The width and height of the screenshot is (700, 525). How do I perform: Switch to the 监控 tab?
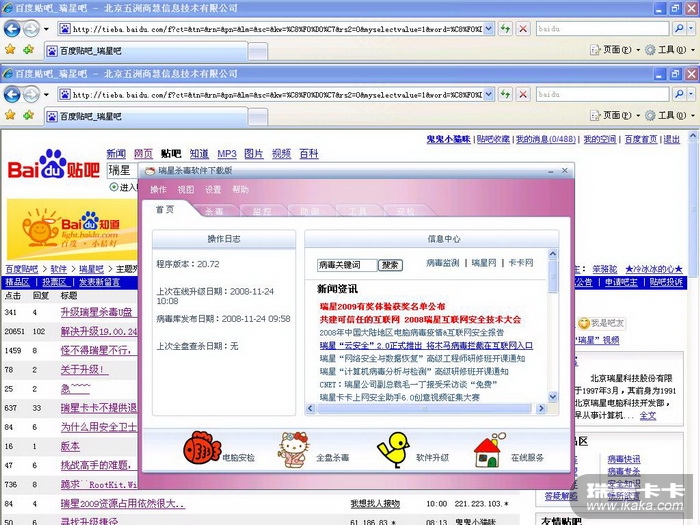click(x=262, y=211)
